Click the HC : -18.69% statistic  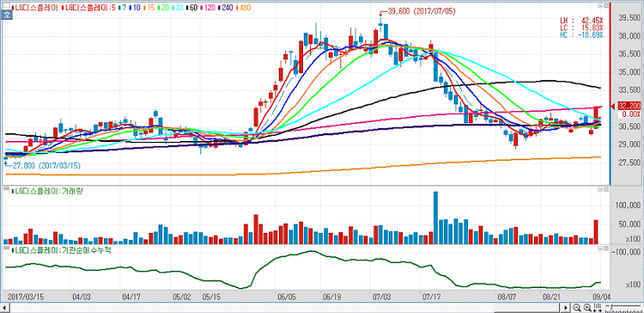(x=582, y=35)
